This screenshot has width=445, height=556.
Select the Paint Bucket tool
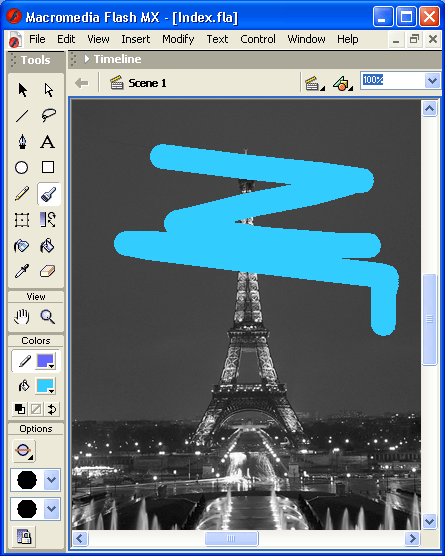coord(48,246)
